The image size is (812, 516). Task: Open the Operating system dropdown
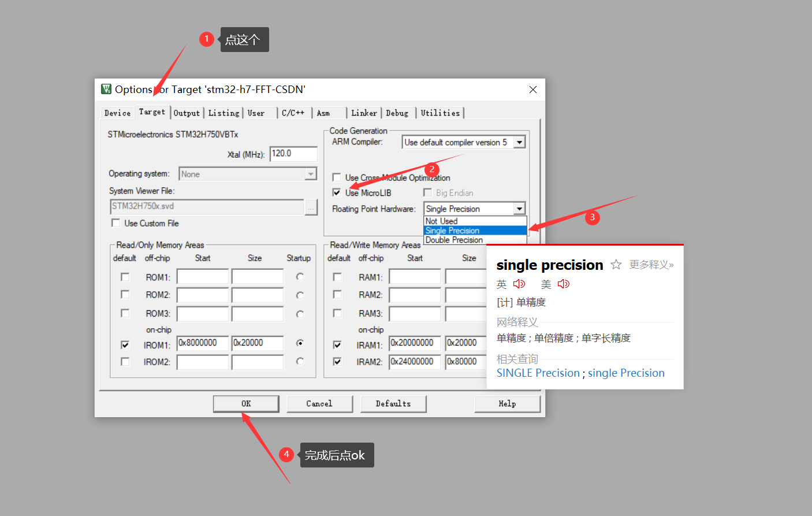(x=311, y=173)
